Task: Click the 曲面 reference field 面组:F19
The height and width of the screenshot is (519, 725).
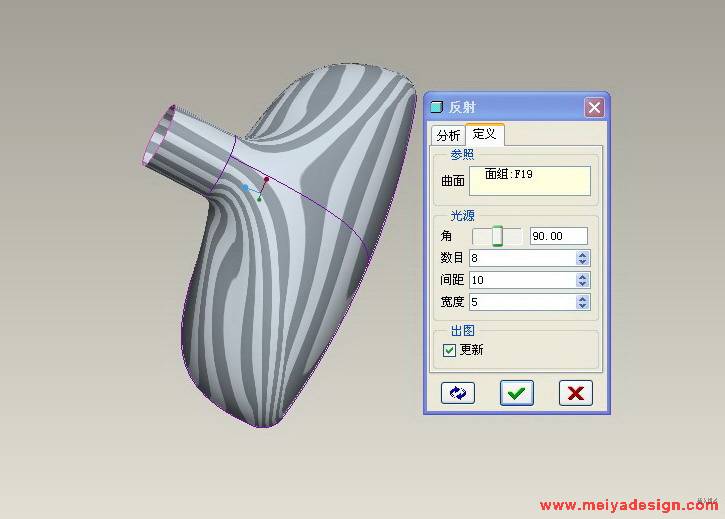Action: click(530, 181)
